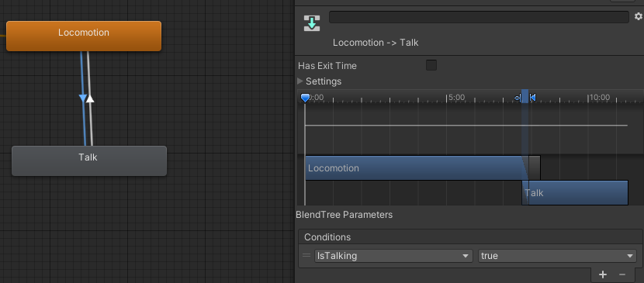The image size is (644, 283).
Task: Click the transition name input field
Action: [479, 17]
